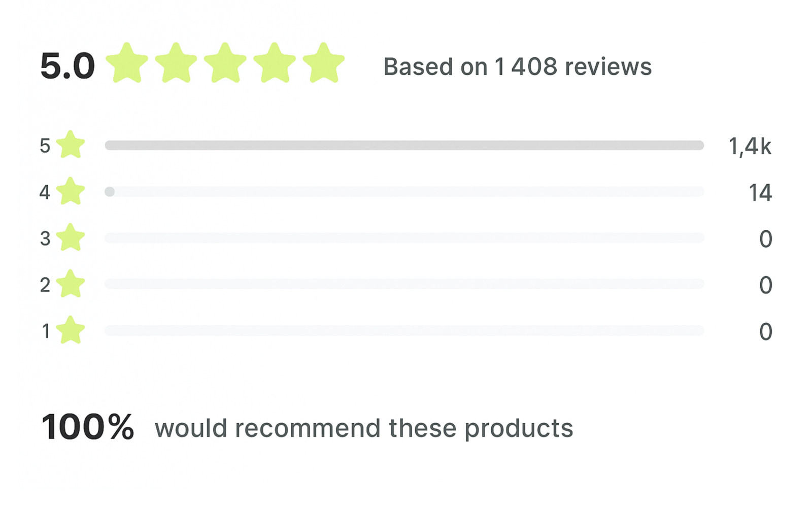Click the star icon beside the 3 row
This screenshot has height=510, width=812.
pyautogui.click(x=71, y=237)
